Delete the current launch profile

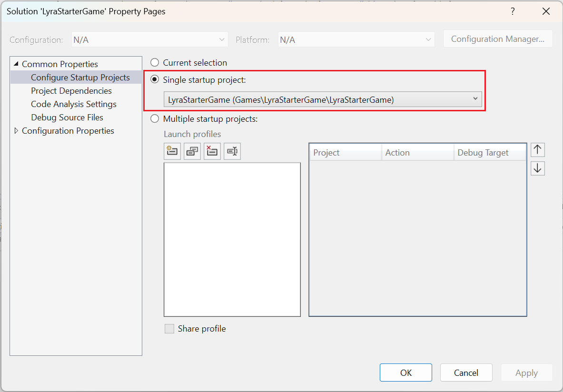pyautogui.click(x=212, y=151)
